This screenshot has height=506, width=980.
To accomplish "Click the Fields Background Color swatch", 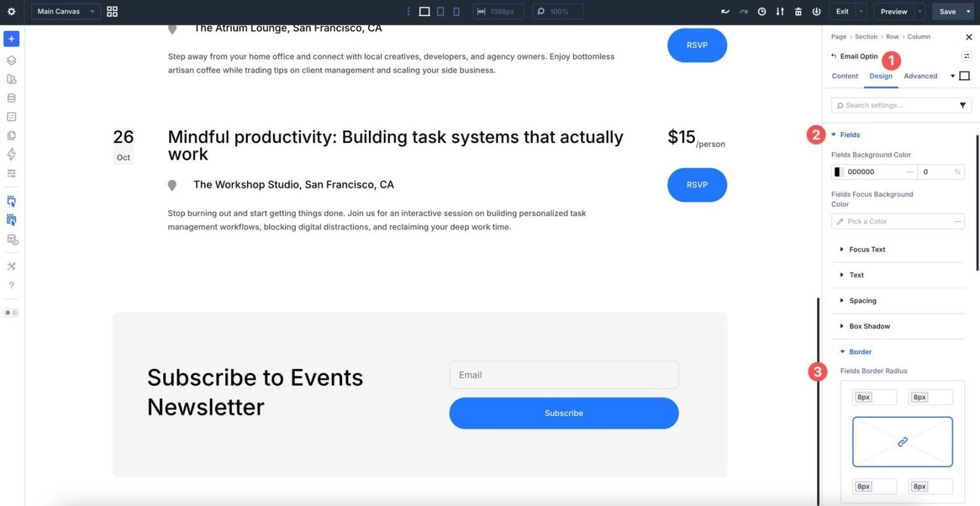I will (839, 172).
